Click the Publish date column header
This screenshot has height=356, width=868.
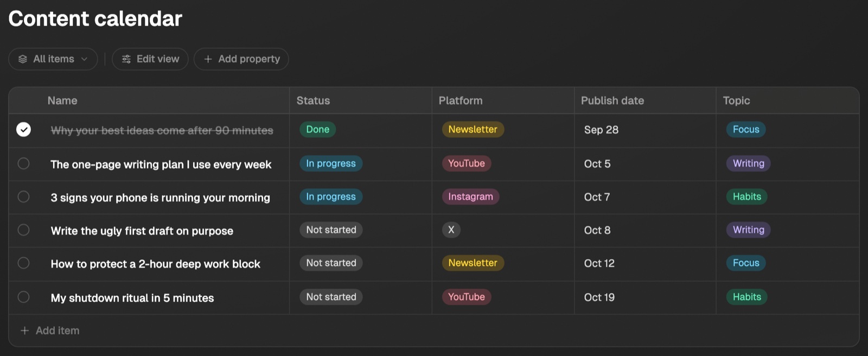pos(612,100)
